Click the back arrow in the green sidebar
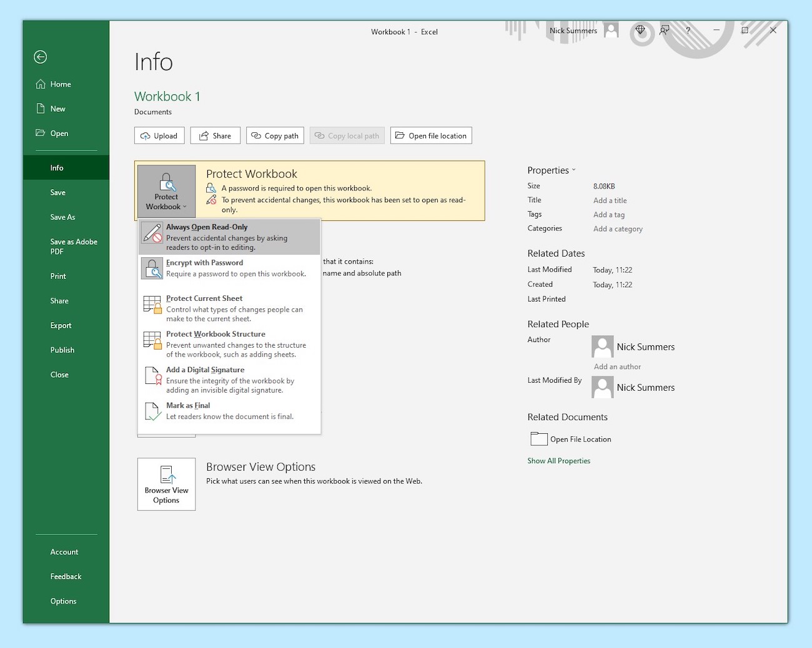The height and width of the screenshot is (648, 812). (x=40, y=57)
